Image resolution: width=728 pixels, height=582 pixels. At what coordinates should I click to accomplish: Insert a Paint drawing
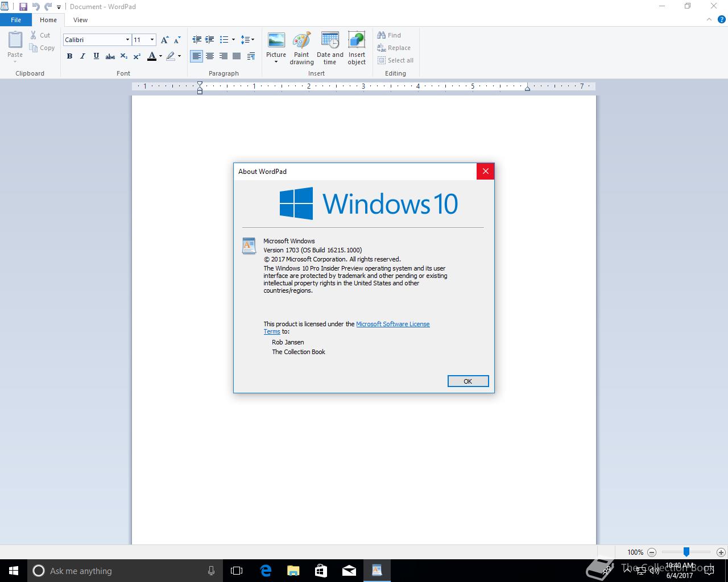tap(301, 48)
